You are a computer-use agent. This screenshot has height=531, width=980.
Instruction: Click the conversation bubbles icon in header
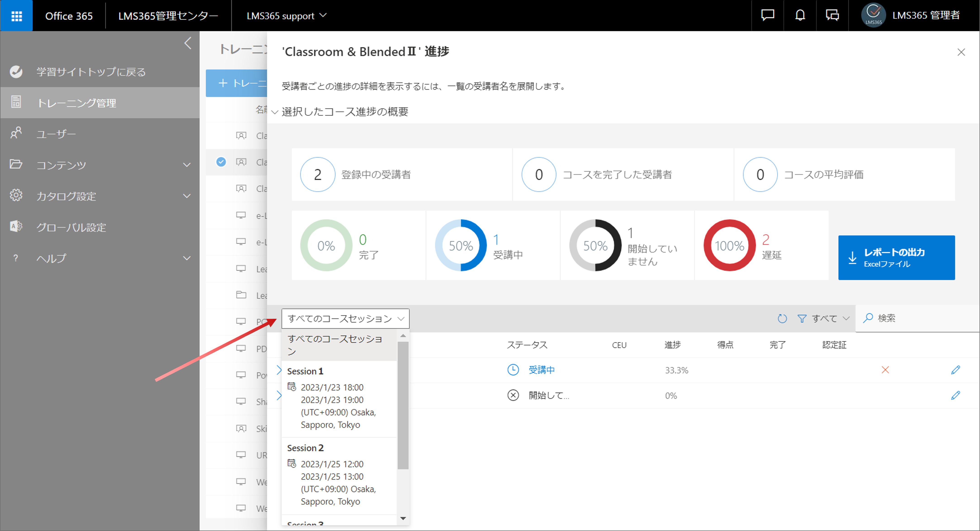coord(832,15)
